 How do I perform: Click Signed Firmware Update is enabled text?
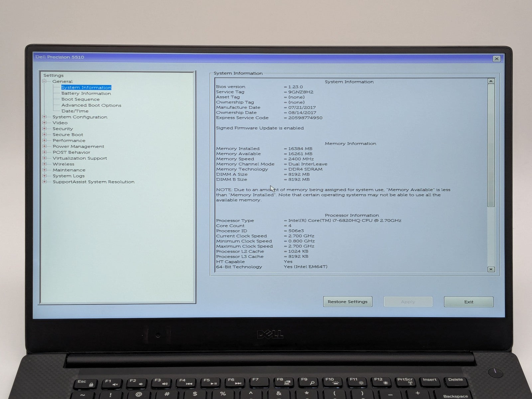[260, 128]
